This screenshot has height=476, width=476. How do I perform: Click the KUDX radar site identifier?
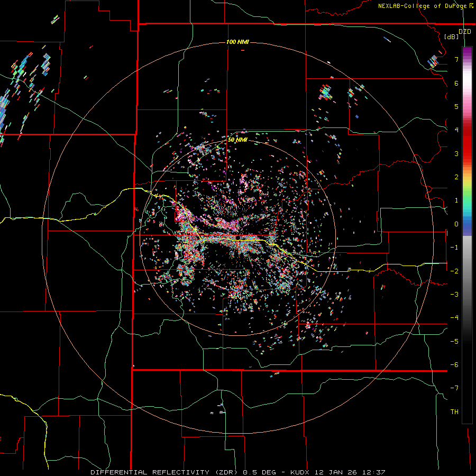pos(300,472)
